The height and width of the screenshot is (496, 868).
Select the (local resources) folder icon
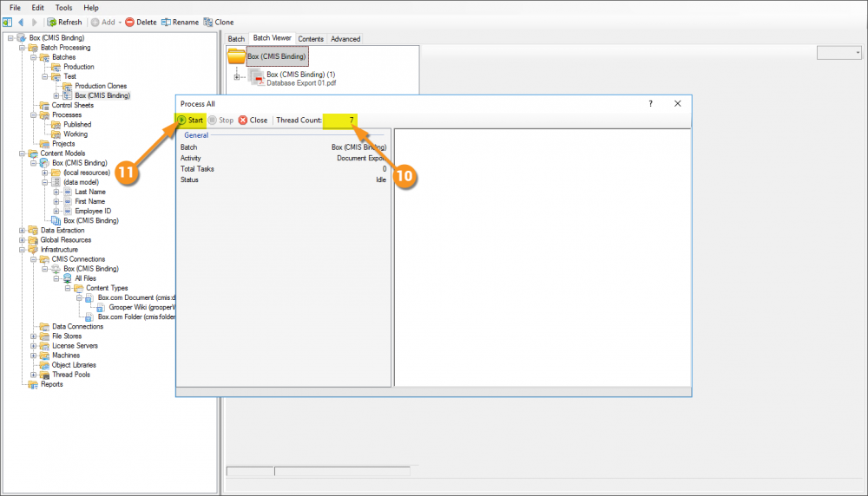pyautogui.click(x=56, y=173)
